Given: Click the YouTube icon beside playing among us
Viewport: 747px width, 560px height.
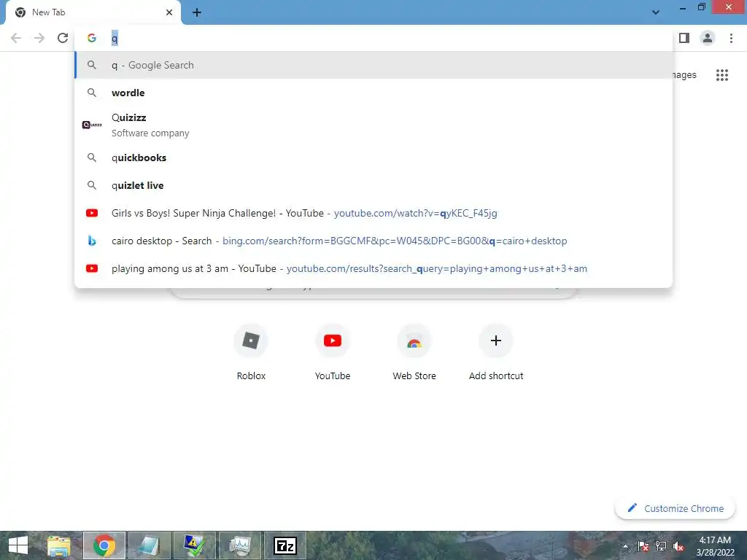Looking at the screenshot, I should pos(92,268).
